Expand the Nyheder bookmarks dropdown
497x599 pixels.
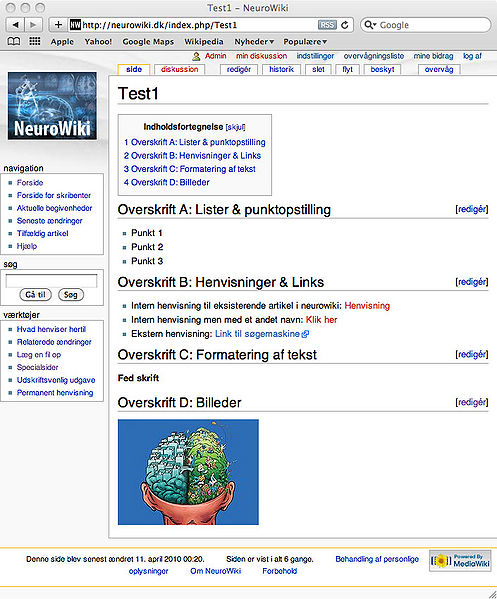(x=254, y=42)
